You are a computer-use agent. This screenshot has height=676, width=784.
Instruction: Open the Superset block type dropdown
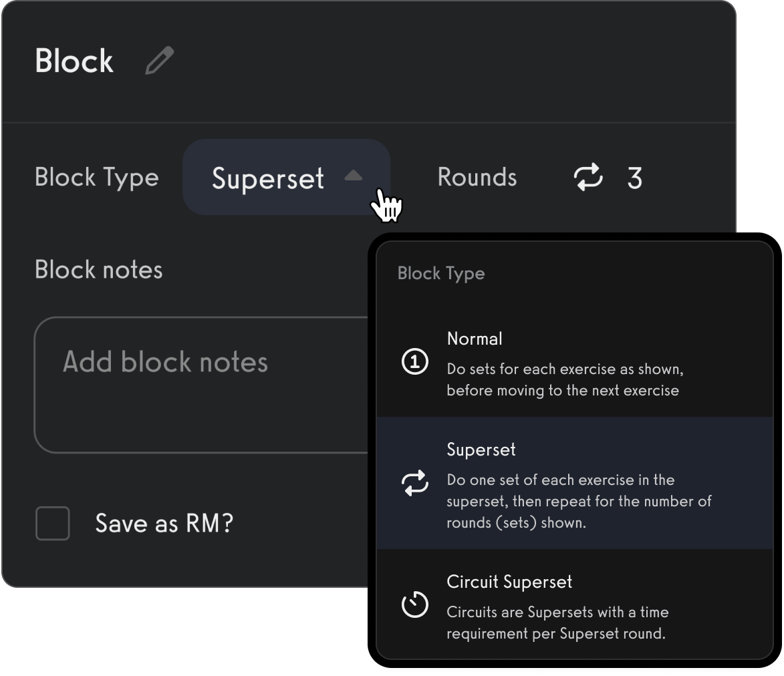coord(269,178)
